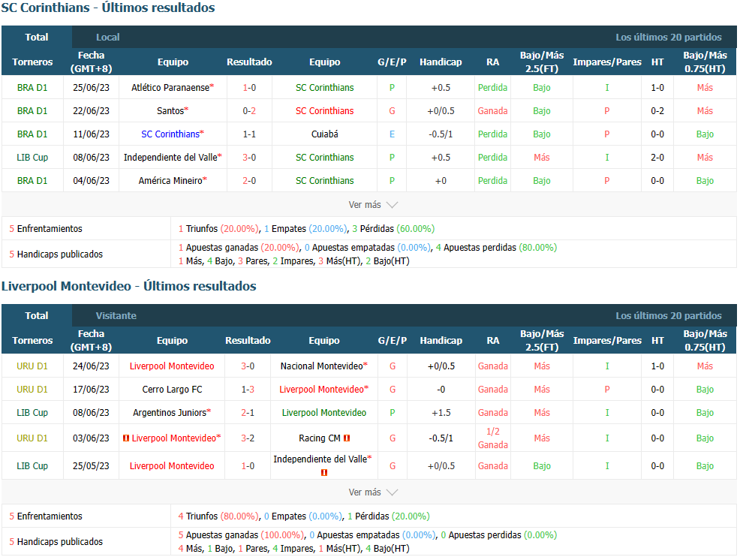Click the 0-2 result in the Santos row
Viewport: 743px width, 560px height.
249,111
